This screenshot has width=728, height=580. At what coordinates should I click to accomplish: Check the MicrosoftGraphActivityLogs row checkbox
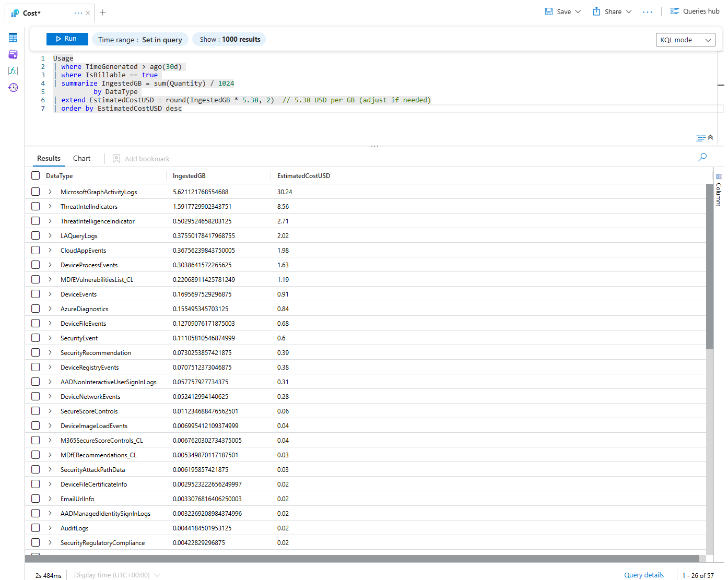click(35, 192)
